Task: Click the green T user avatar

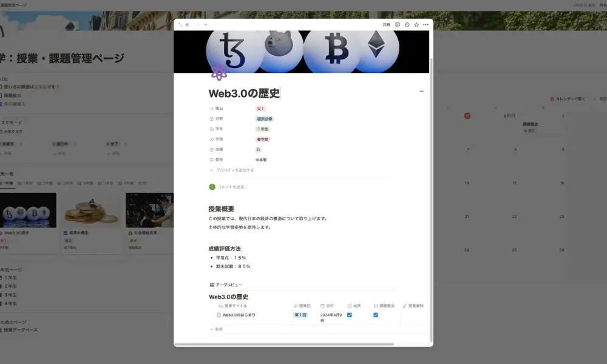Action: 212,187
